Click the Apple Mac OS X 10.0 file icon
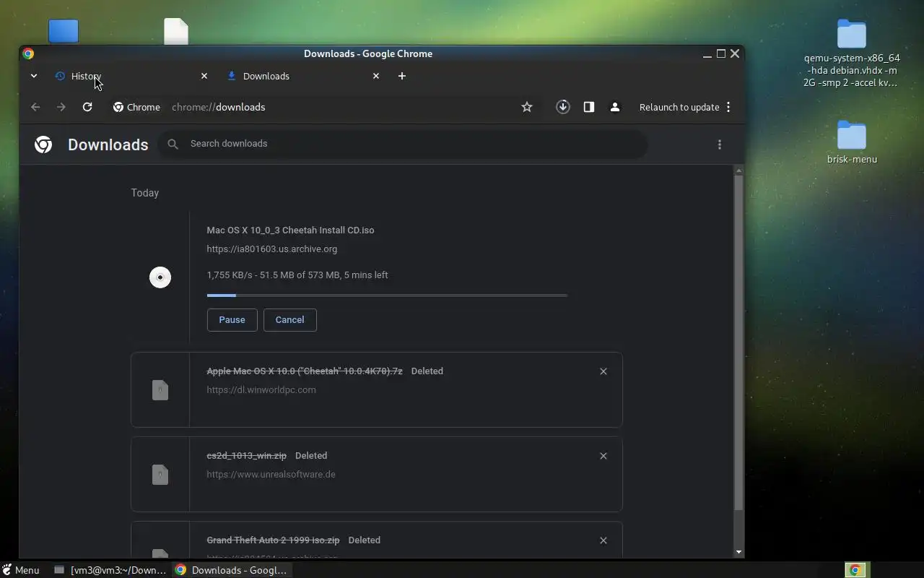924x578 pixels. tap(160, 390)
